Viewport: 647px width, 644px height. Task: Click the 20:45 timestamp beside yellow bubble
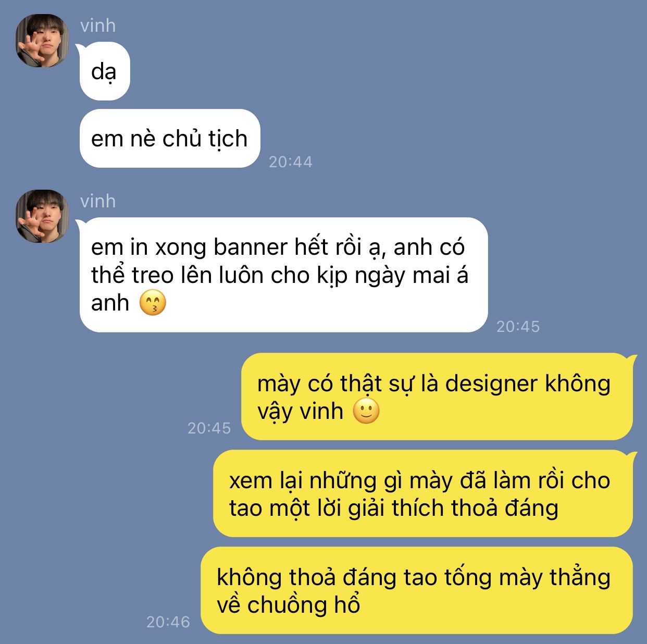click(209, 428)
